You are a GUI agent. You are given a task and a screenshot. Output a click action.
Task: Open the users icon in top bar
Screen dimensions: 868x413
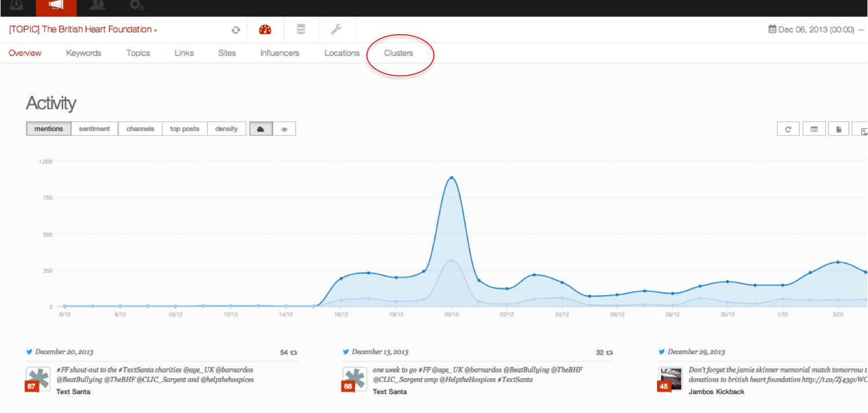point(97,6)
